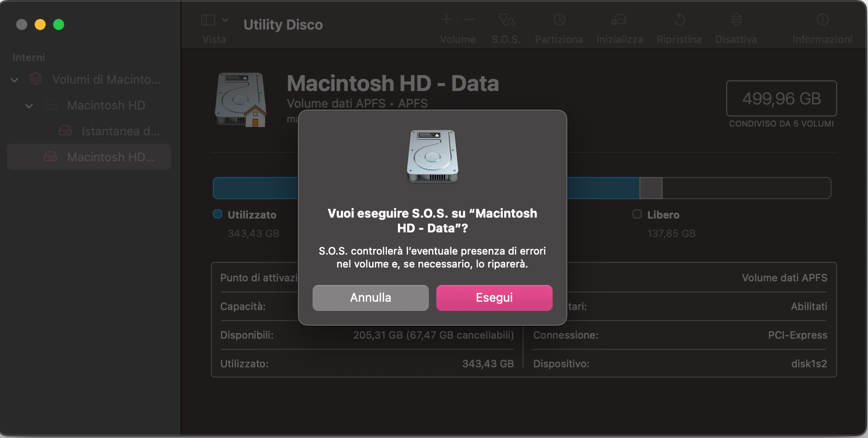Remove a volume with the minus icon

click(470, 19)
